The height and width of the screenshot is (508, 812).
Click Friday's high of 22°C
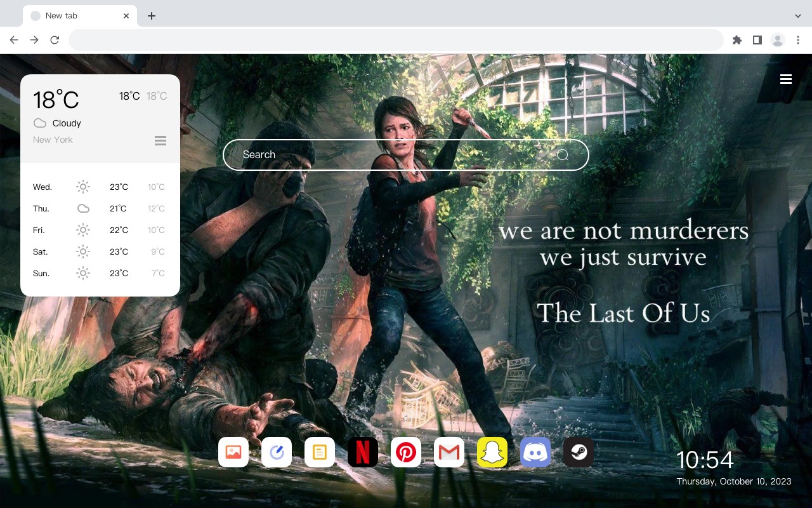click(x=119, y=230)
